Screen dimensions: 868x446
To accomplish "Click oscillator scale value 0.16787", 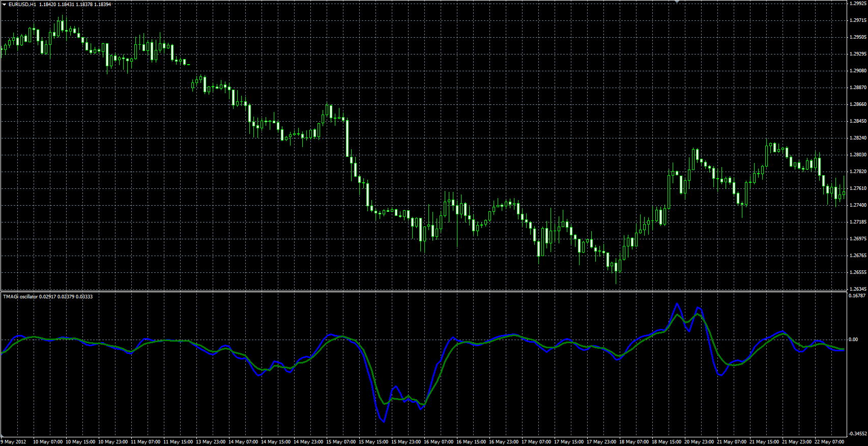I will click(x=857, y=296).
